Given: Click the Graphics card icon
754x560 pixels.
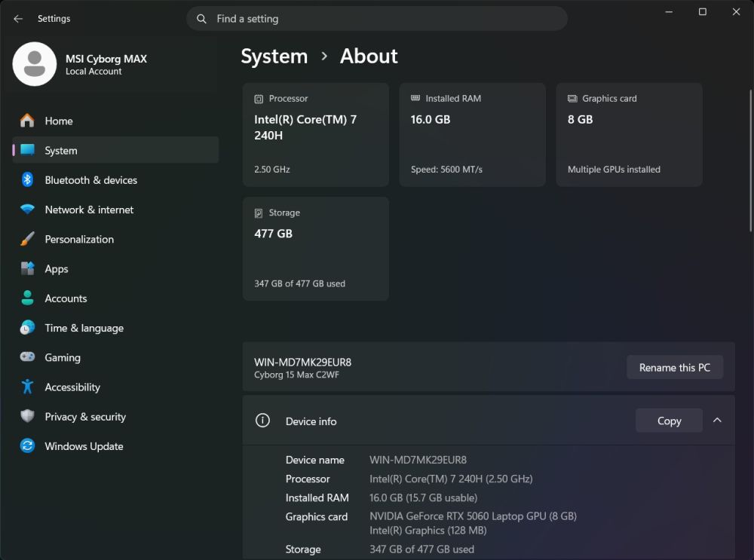Looking at the screenshot, I should pyautogui.click(x=572, y=99).
